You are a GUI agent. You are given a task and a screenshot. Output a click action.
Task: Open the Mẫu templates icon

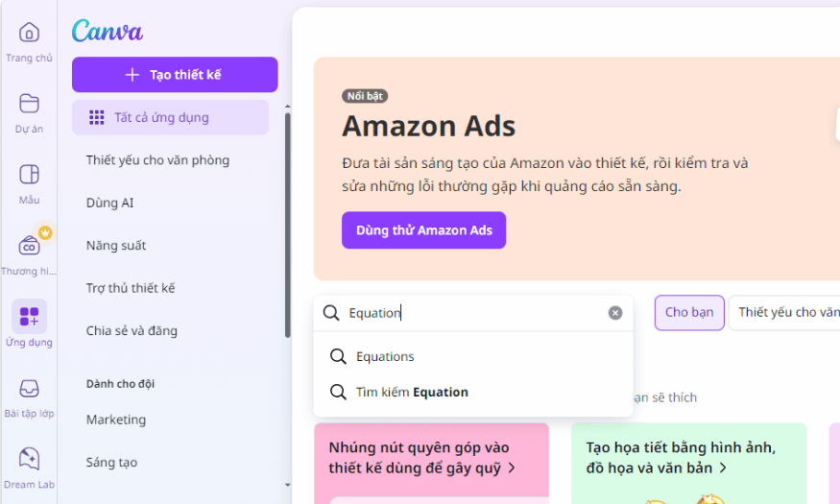pos(29,175)
